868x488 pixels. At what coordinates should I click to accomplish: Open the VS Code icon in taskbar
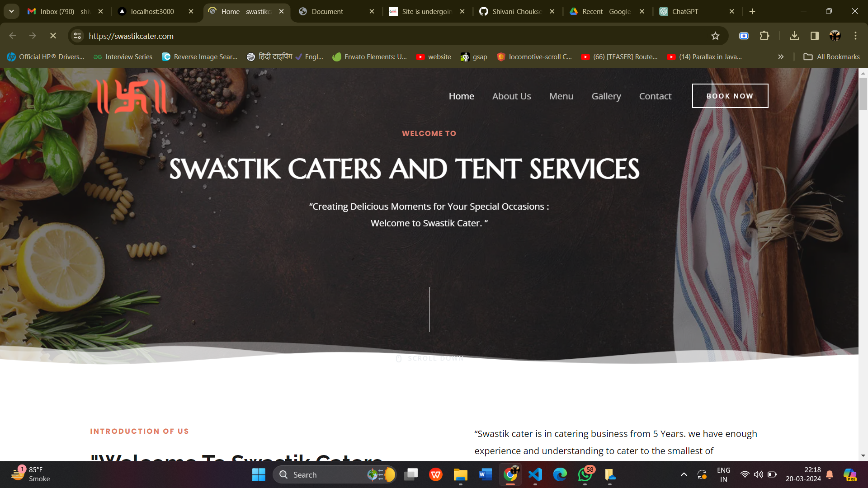point(535,474)
